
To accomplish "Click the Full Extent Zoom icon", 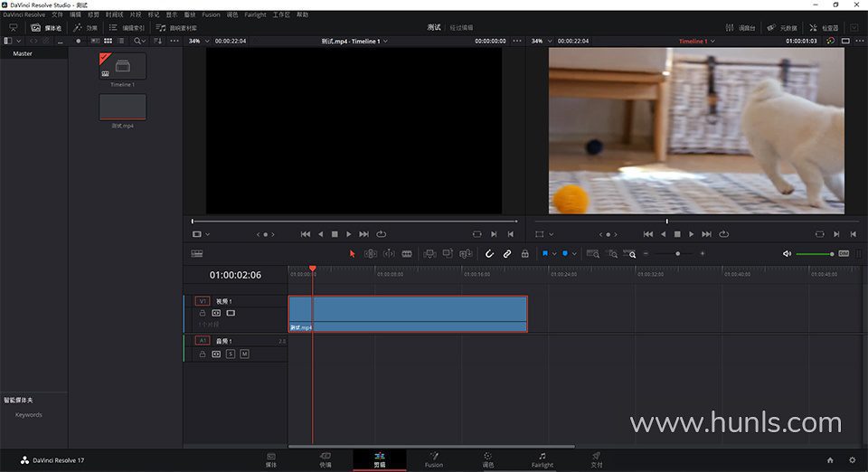I will point(593,254).
